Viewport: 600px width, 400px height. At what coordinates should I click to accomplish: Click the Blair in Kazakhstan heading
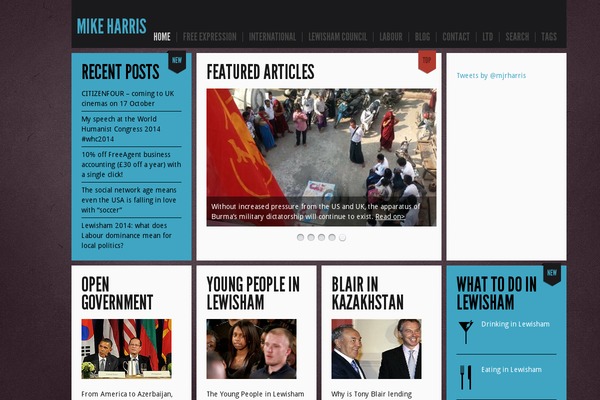[x=367, y=293]
